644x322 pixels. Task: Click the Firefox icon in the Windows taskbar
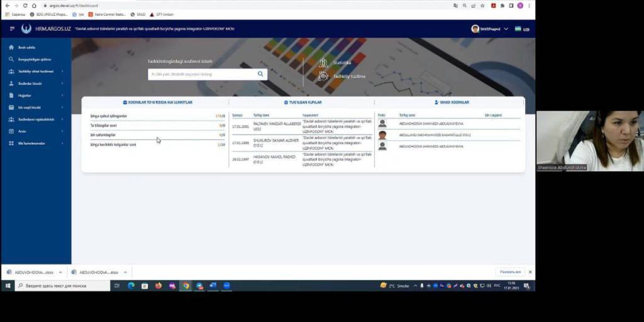pos(158,286)
